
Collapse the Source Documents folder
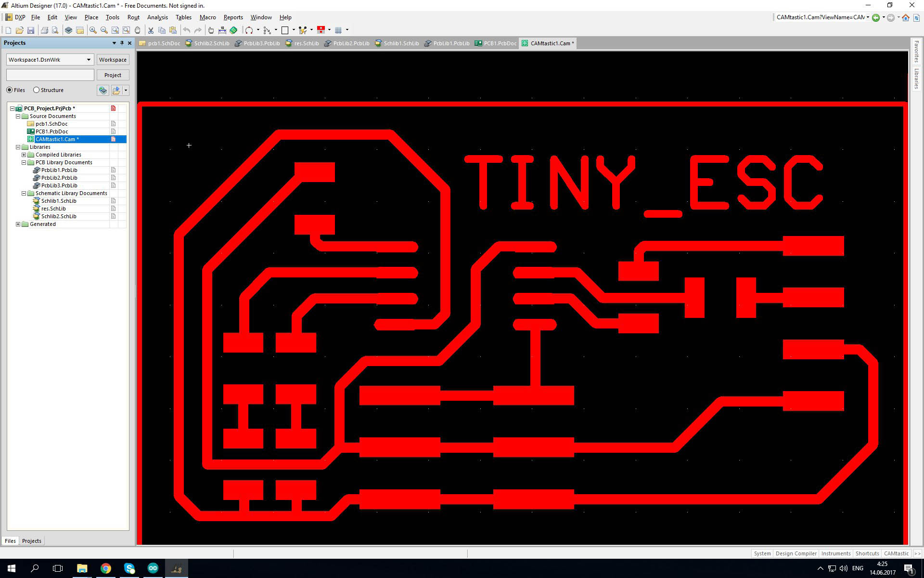pos(18,116)
